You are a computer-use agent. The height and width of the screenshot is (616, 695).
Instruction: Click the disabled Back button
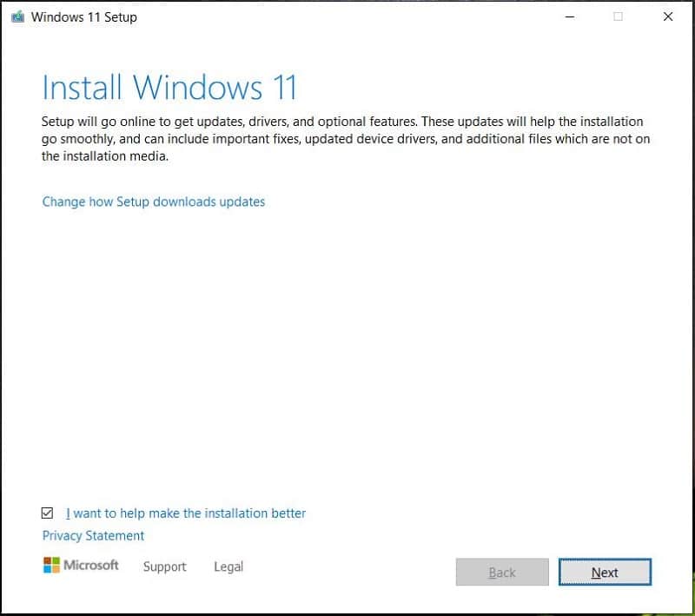[502, 573]
